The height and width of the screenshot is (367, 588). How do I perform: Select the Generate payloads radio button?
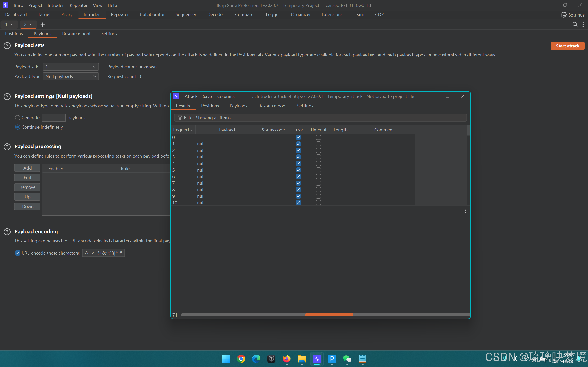[17, 118]
